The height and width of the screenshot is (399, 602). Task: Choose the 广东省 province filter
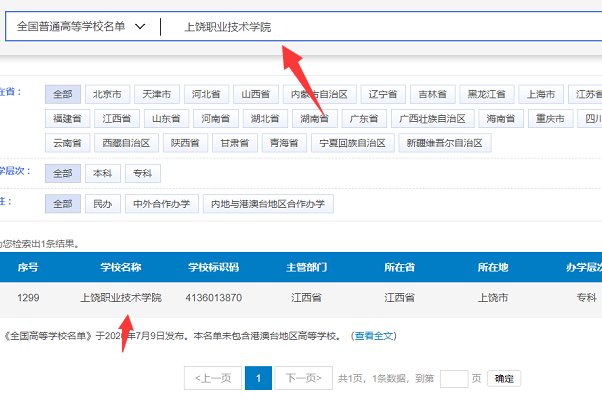click(x=364, y=119)
